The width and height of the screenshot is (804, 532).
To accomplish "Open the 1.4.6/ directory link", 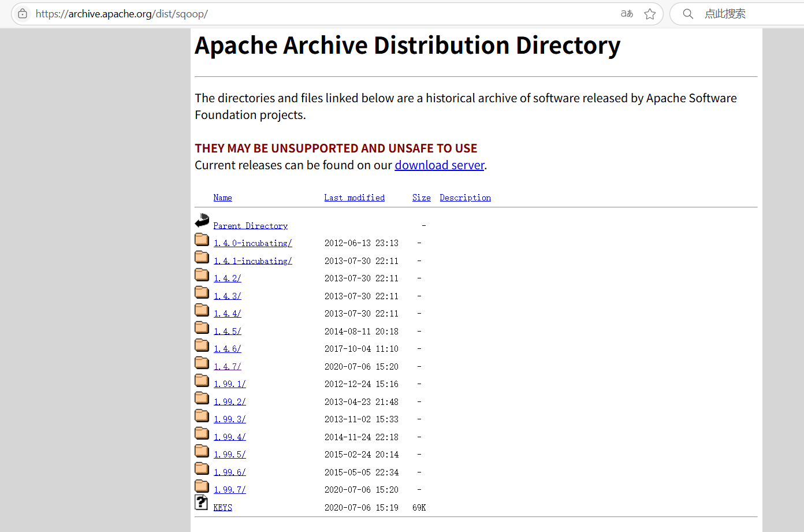I will (227, 349).
